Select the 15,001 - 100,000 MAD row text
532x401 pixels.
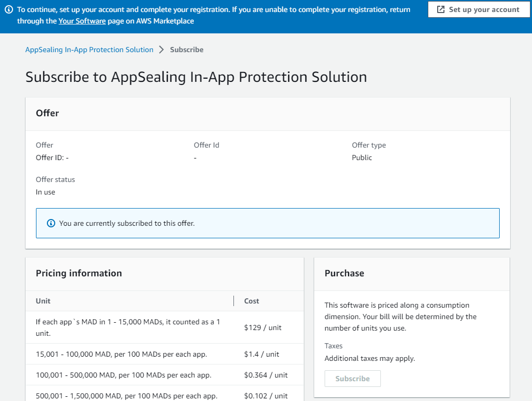coord(121,354)
